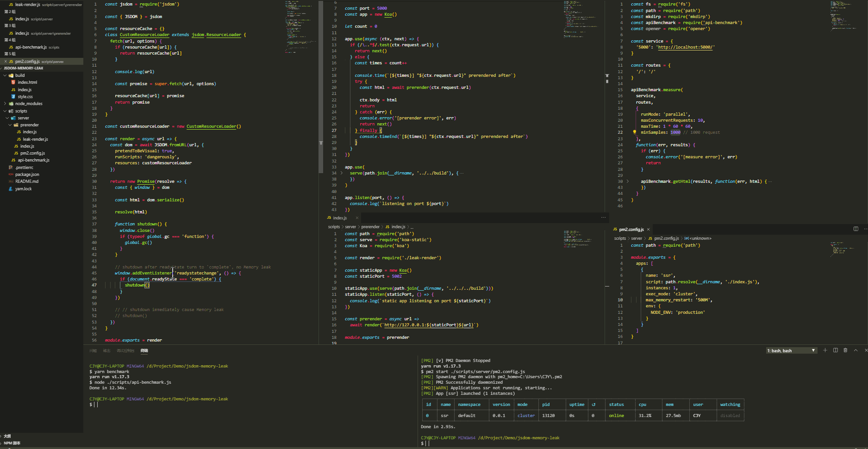This screenshot has width=868, height=449.
Task: Close the index.js editor tab
Action: pos(357,218)
